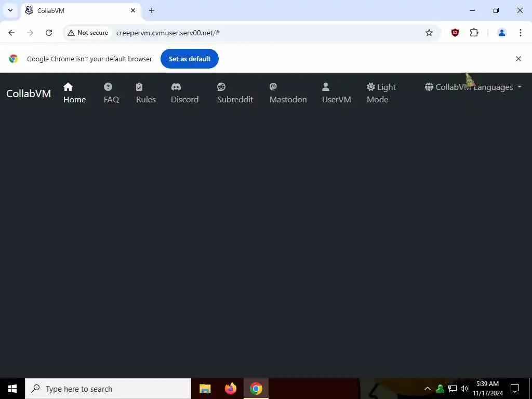Open the tab search dropdown arrow
This screenshot has width=532, height=399.
(x=10, y=10)
